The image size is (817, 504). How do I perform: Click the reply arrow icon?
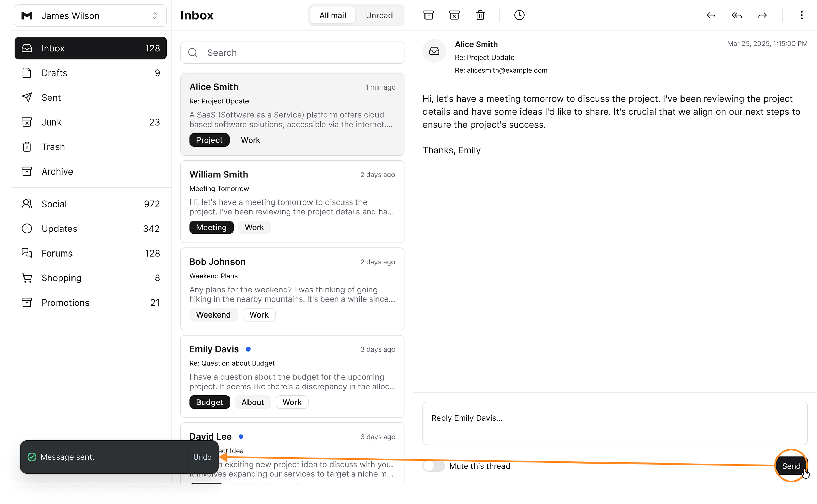(x=711, y=15)
